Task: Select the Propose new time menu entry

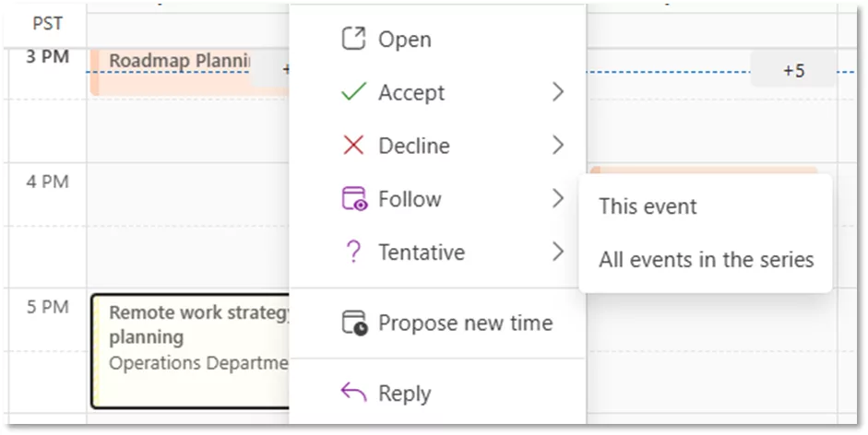Action: (465, 323)
